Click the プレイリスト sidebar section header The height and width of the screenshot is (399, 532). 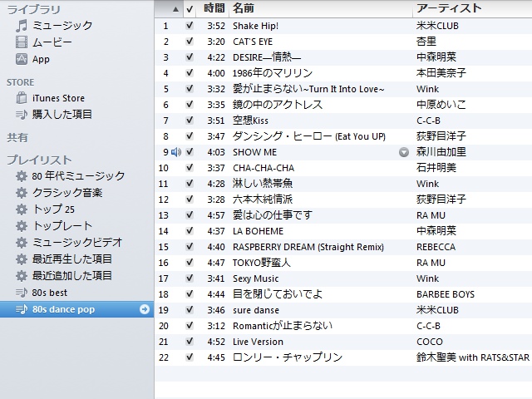coord(39,160)
